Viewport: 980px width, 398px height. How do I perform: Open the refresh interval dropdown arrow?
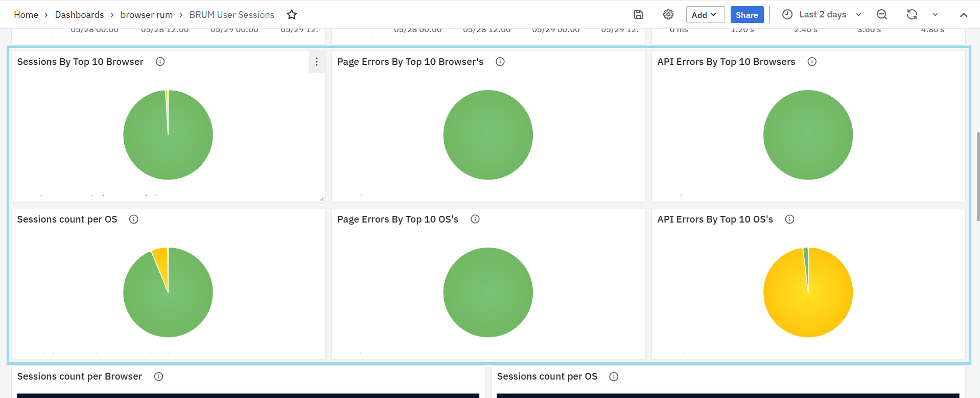(935, 15)
